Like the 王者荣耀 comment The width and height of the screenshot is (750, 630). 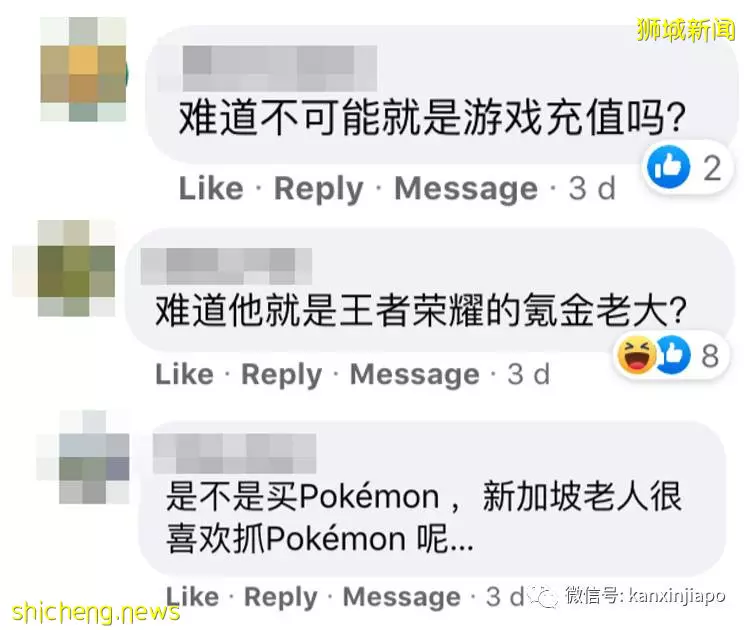coord(185,374)
